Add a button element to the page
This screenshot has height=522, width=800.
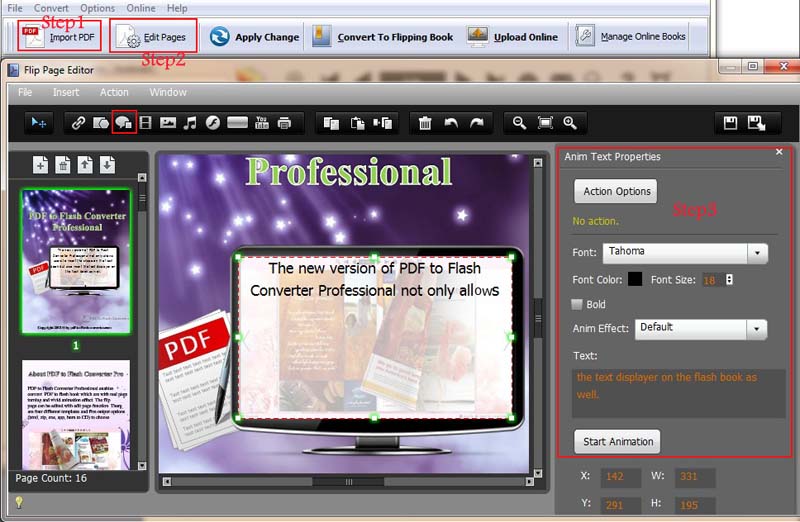(237, 122)
